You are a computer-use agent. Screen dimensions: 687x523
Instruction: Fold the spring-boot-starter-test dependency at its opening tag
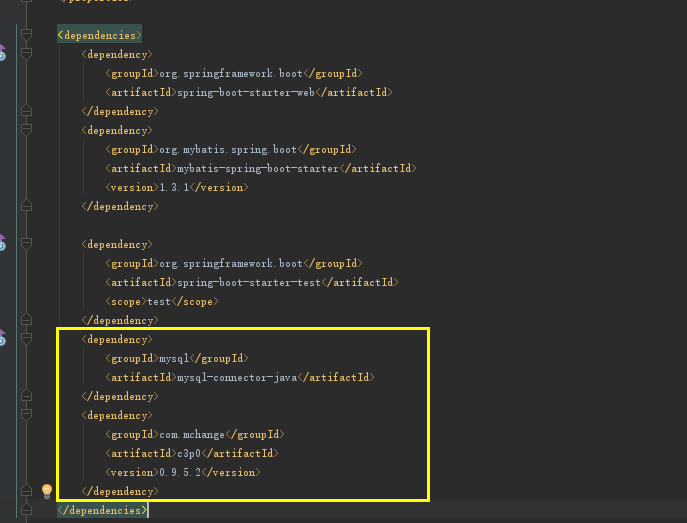26,244
